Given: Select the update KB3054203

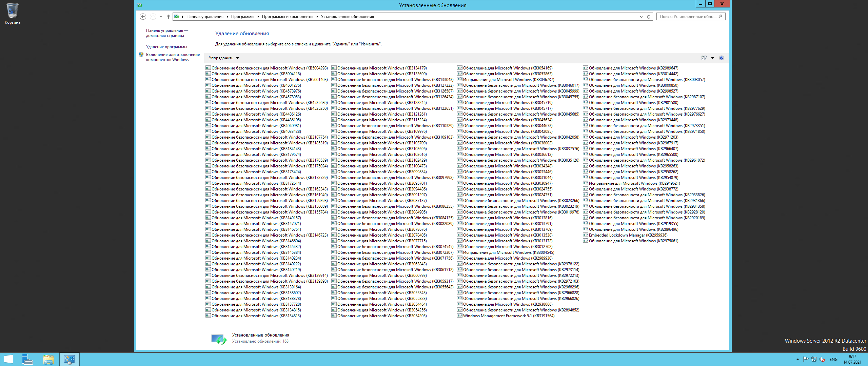Looking at the screenshot, I should [x=379, y=316].
